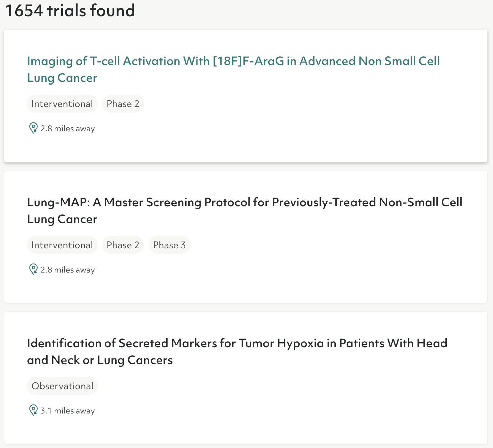Click the page background right of the results heading
This screenshot has width=493, height=448.
pyautogui.click(x=311, y=12)
